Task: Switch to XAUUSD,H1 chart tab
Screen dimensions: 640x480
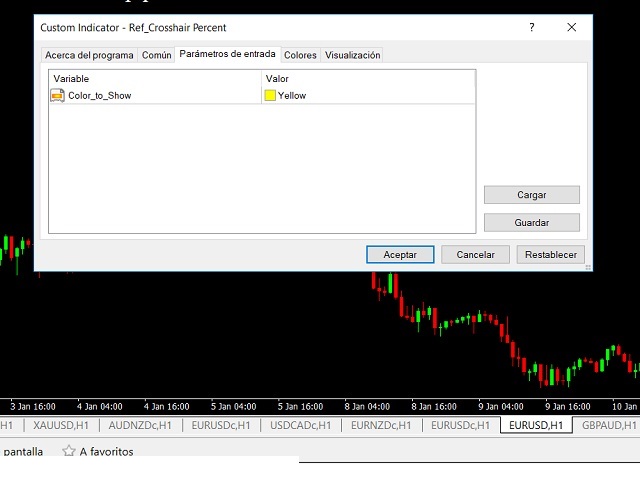Action: pyautogui.click(x=59, y=425)
